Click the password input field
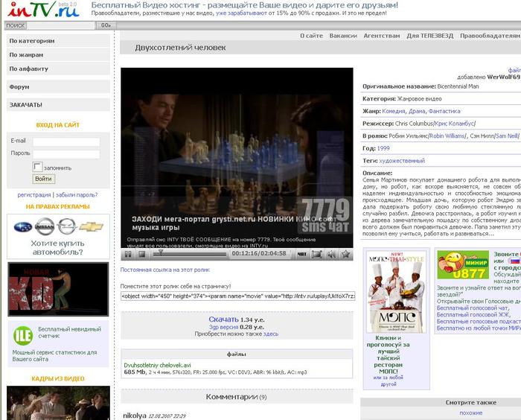 66,154
